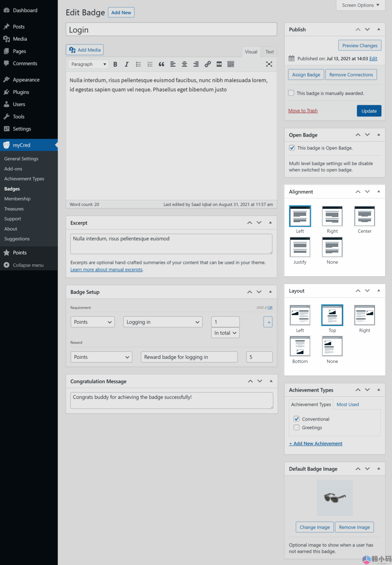Open the Most Used achievement tab
Image resolution: width=392 pixels, height=565 pixels.
click(348, 404)
